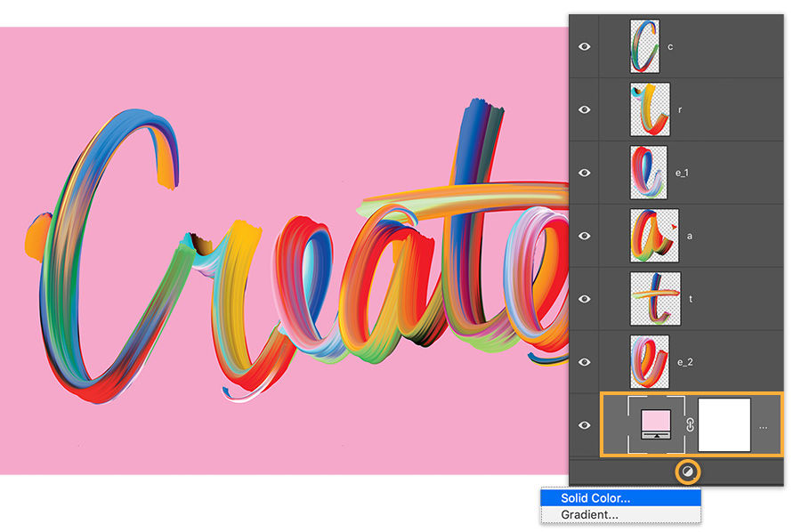Screen dimensions: 801x532
Task: Click the ellipsis icon on the fill layer row
Action: 763,425
